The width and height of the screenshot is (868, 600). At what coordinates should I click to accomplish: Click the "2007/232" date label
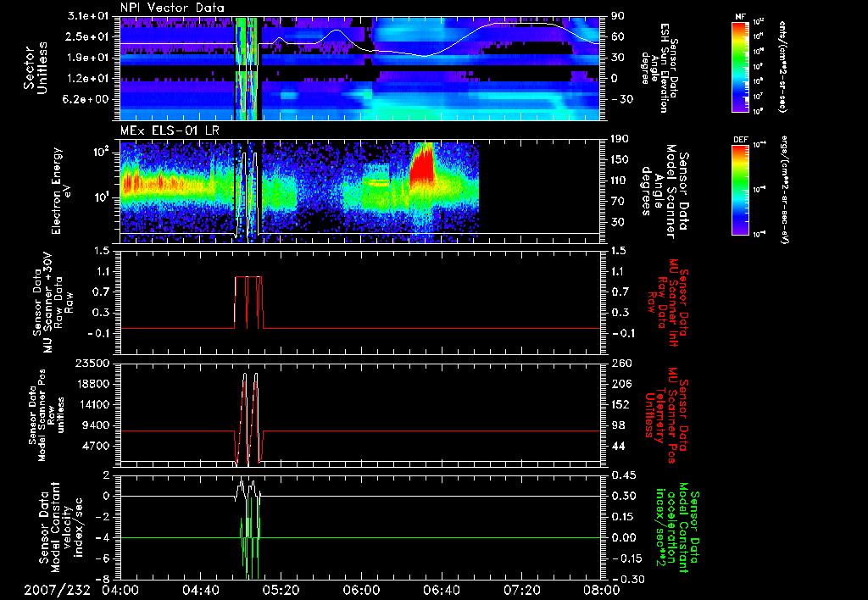point(57,590)
